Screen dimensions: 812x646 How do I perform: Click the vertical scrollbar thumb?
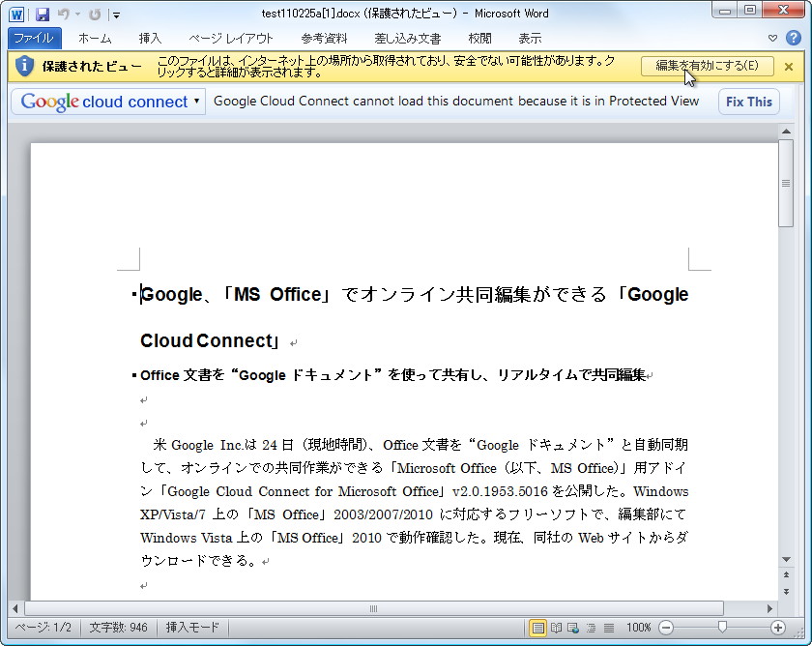(x=786, y=183)
